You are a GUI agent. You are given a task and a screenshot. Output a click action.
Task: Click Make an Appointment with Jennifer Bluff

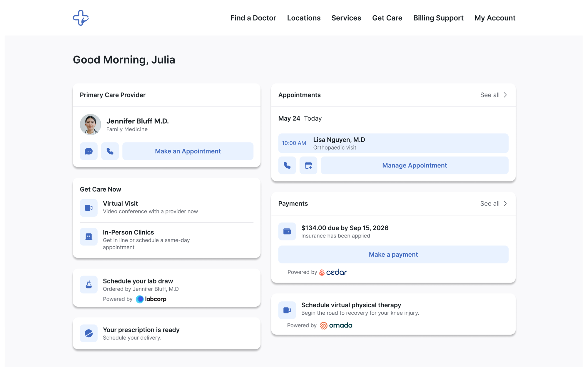[x=188, y=151]
